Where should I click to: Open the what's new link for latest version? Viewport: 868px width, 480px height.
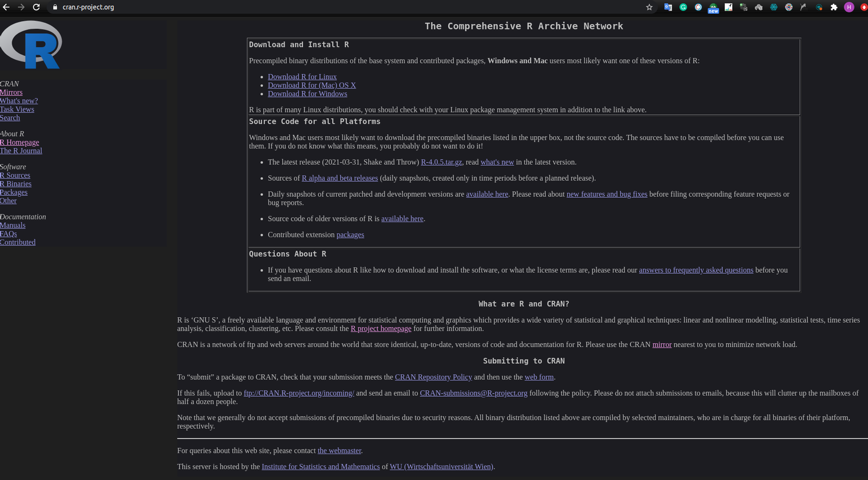click(497, 162)
